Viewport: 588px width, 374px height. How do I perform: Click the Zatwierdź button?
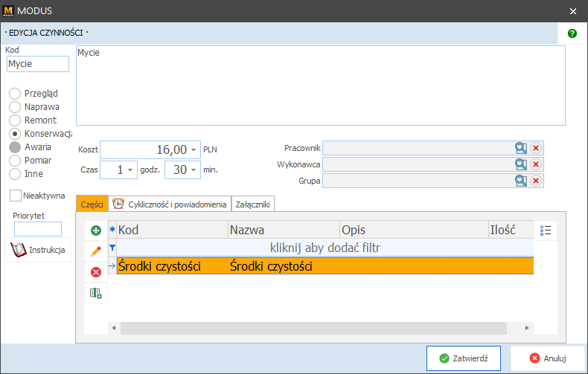464,358
